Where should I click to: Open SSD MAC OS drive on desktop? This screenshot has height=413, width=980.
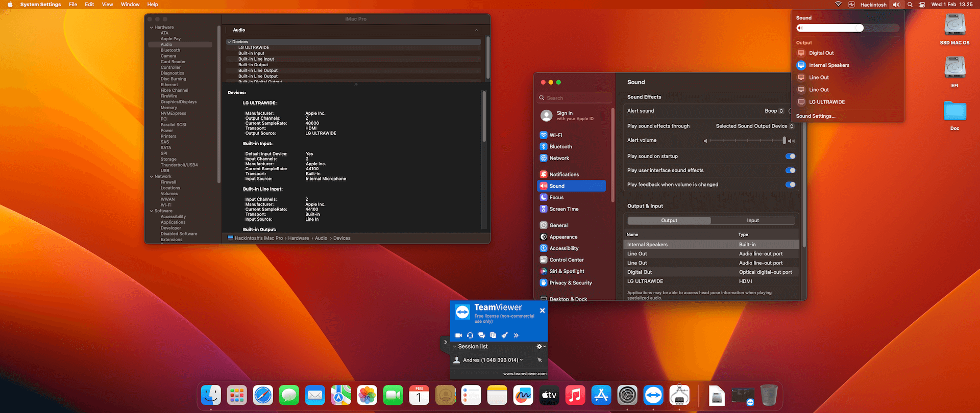tap(954, 30)
